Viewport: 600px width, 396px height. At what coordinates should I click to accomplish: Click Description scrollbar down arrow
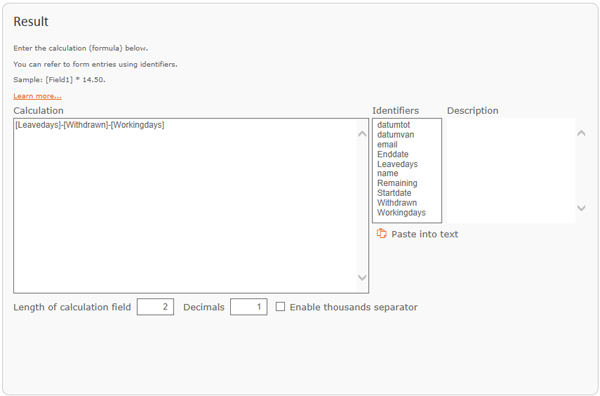tap(581, 208)
